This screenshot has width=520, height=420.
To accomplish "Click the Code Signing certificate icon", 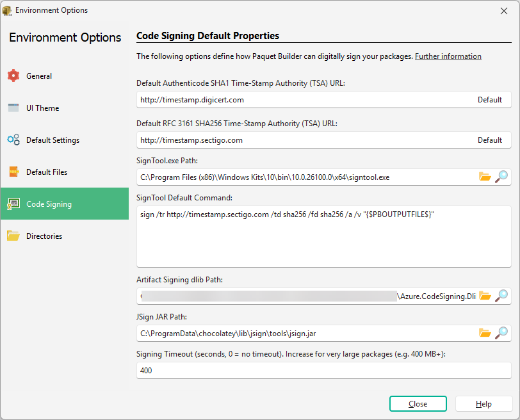I will click(x=13, y=204).
